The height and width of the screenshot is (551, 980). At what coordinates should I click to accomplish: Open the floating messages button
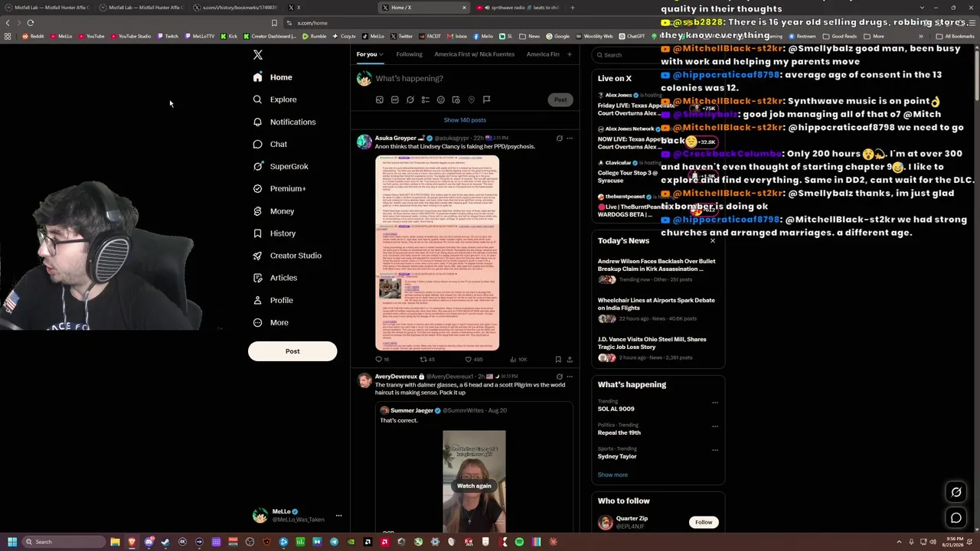click(x=956, y=518)
